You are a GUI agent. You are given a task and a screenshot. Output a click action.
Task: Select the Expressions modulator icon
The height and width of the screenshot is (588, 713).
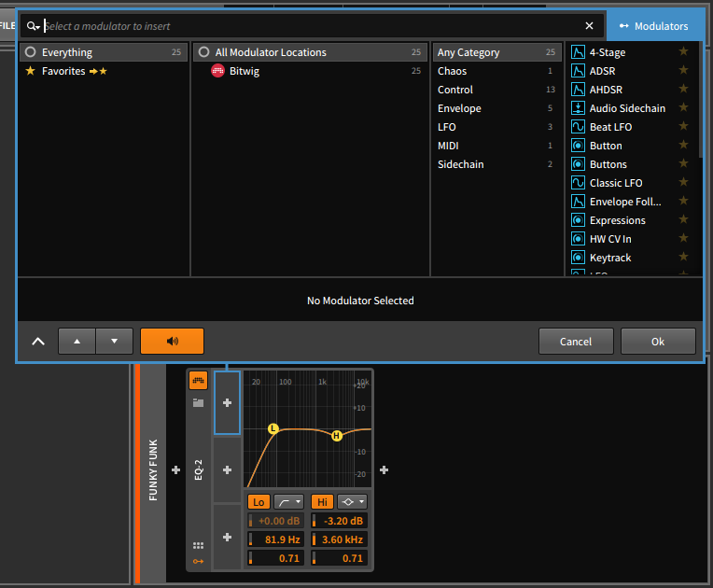(578, 220)
